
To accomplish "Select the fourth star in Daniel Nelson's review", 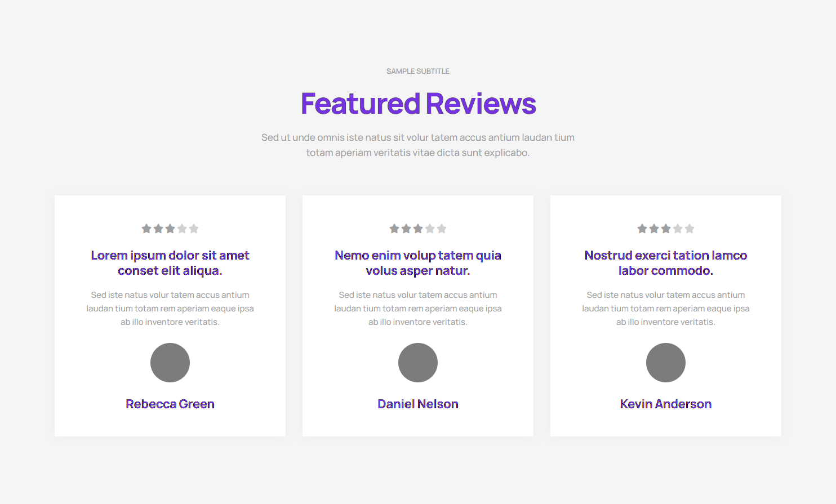I will (430, 229).
